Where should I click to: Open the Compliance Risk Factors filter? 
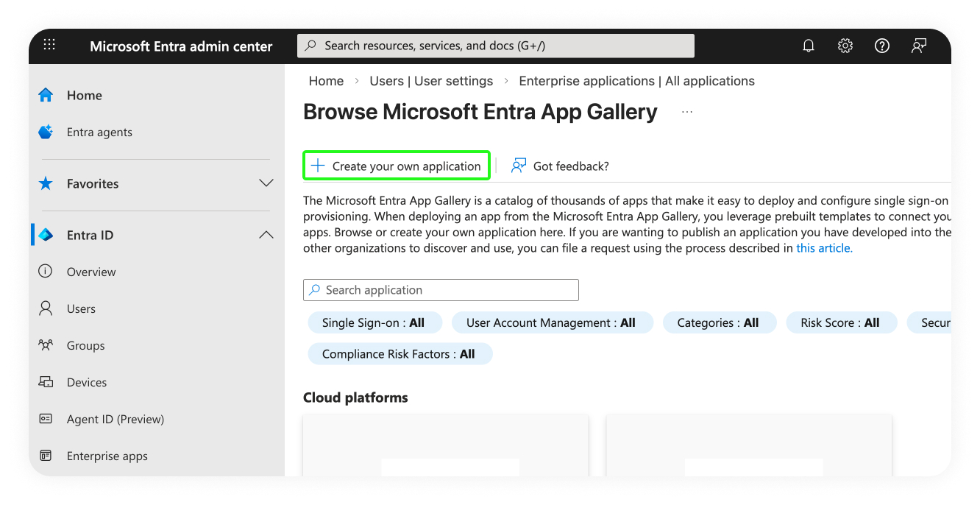tap(398, 354)
